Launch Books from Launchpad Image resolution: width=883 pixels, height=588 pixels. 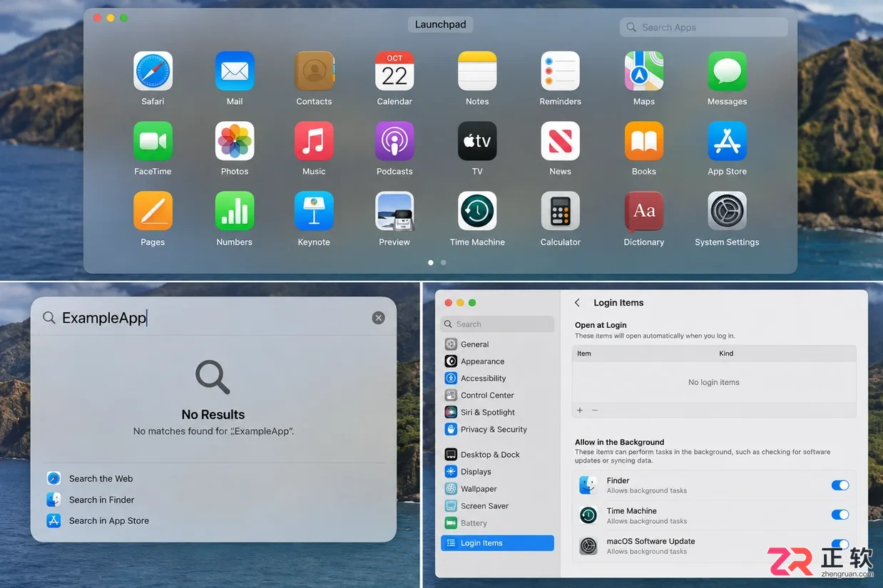[644, 140]
